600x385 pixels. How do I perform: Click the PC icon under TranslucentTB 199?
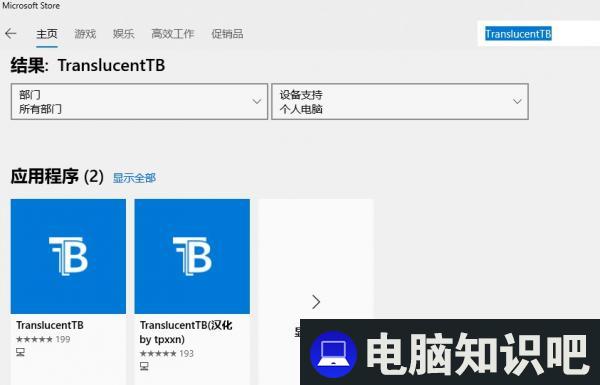click(20, 352)
